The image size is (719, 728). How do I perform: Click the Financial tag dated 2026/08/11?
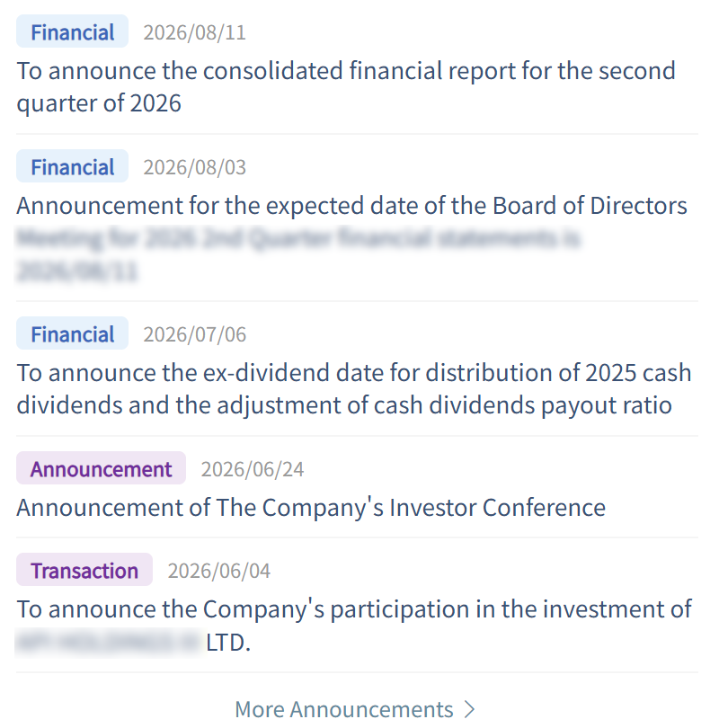pos(73,31)
